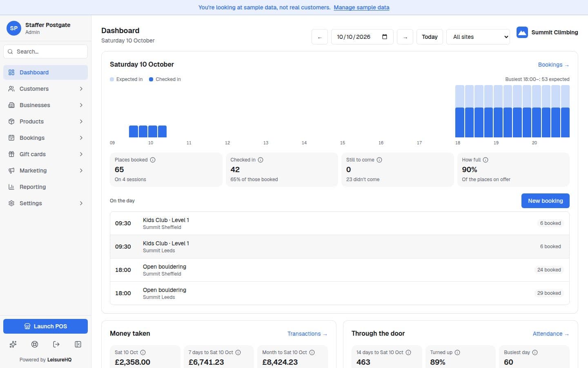The image size is (588, 368).
Task: Expand the Bookings menu chevron
Action: coord(81,138)
